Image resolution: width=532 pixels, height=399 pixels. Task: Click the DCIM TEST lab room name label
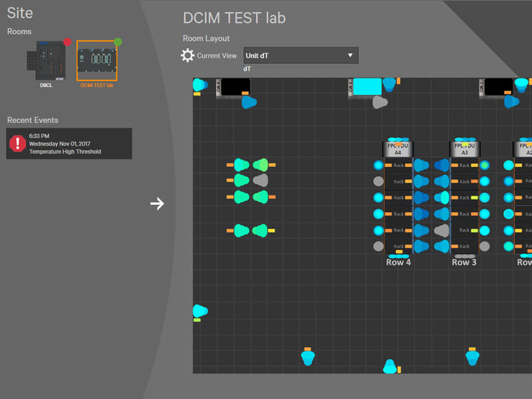pos(96,85)
